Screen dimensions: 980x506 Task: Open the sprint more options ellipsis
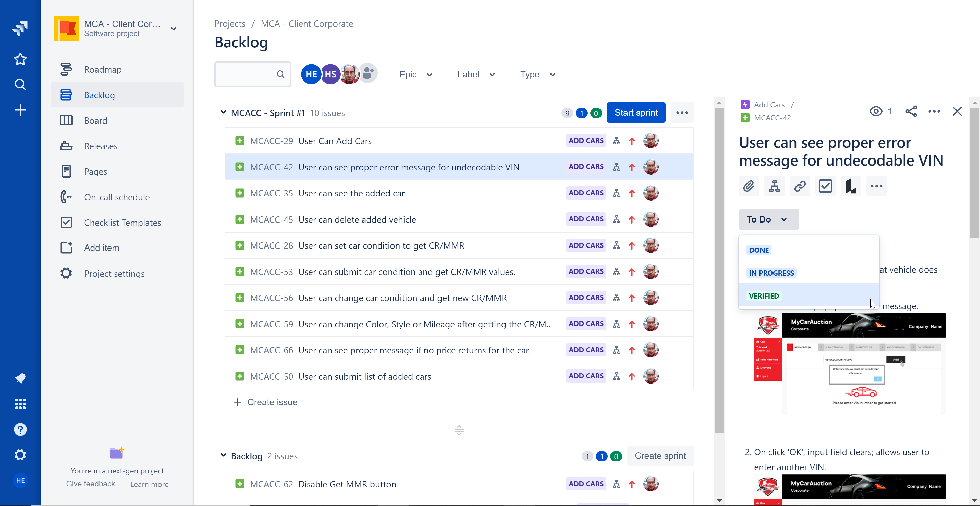coord(682,113)
